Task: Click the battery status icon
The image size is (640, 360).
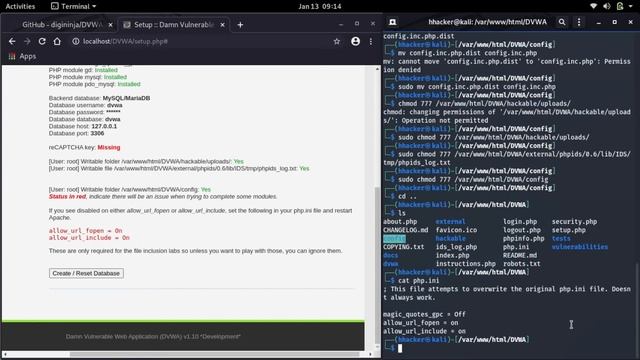Action: click(620, 6)
